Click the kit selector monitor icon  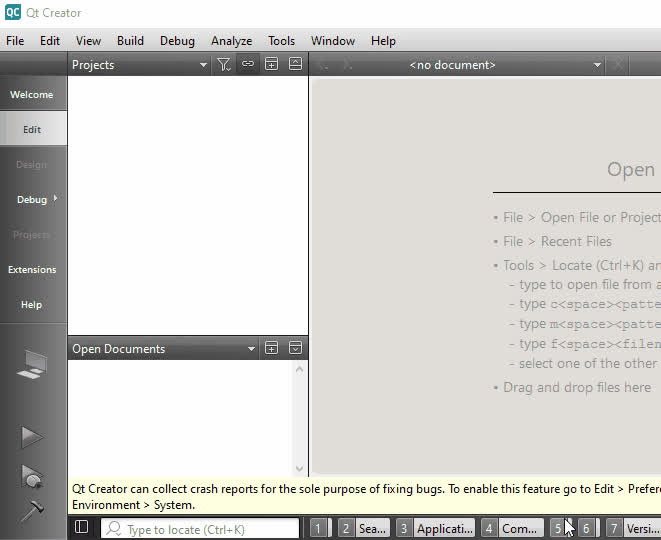pos(32,364)
